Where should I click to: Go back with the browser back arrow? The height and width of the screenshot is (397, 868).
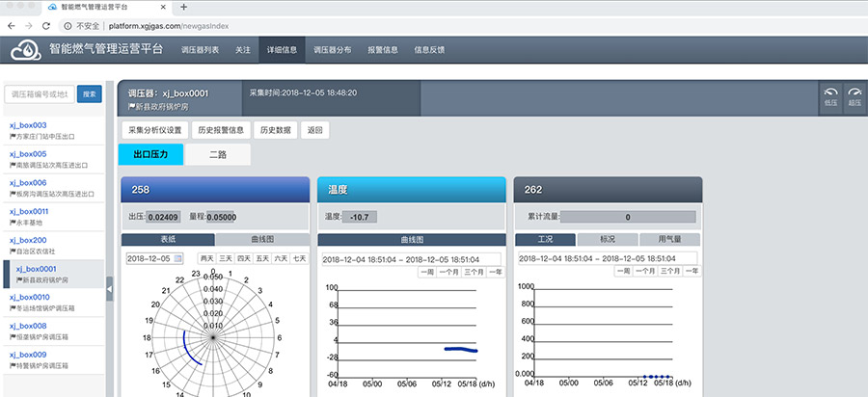click(12, 26)
